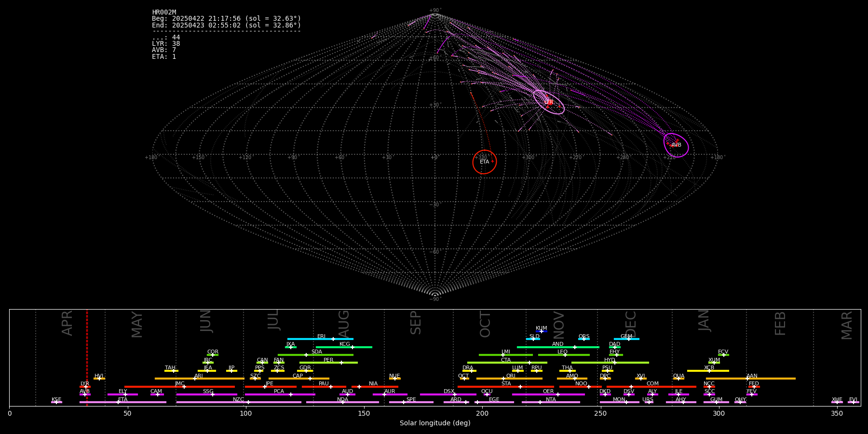Viewport: 868px width, 434px height.
Task: Click the XHE shower bar near March
Action: [x=837, y=402]
